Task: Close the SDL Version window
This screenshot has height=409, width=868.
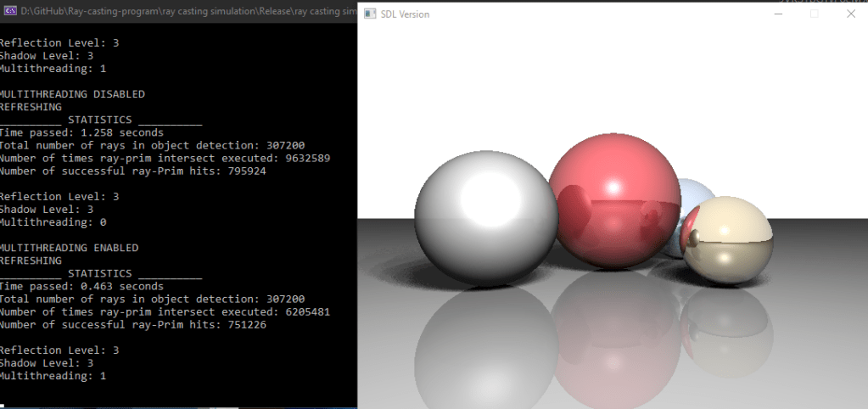Action: click(851, 14)
